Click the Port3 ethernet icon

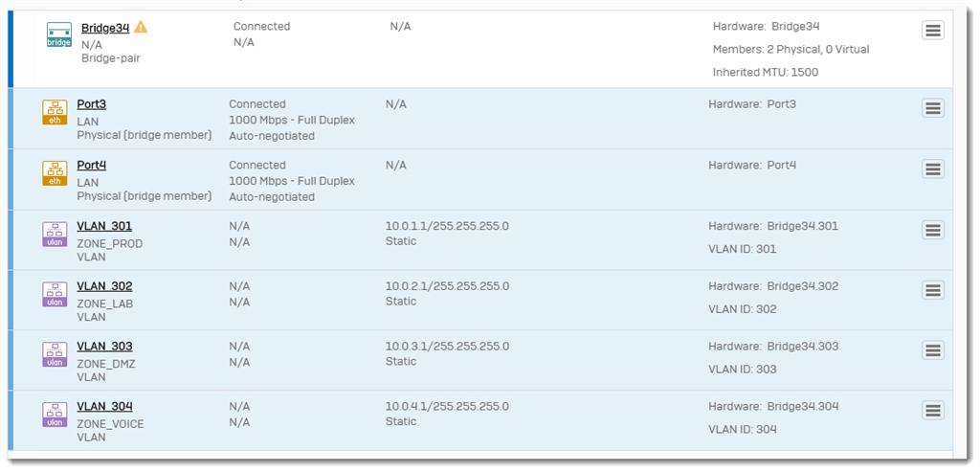55,112
